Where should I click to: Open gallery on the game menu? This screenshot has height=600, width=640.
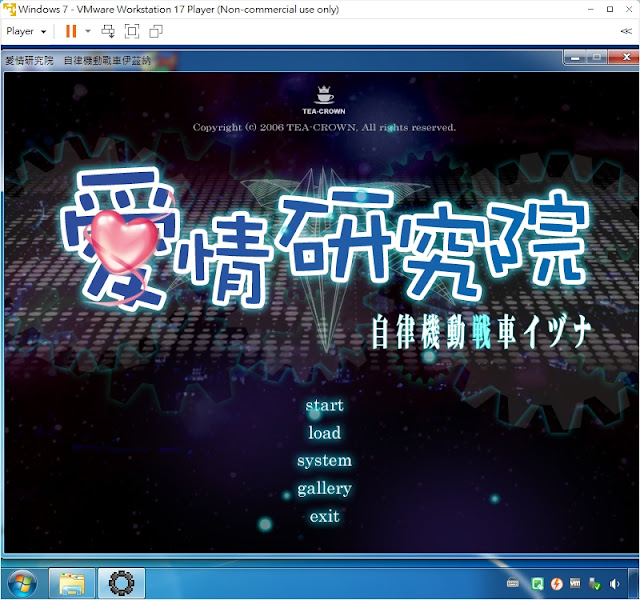point(324,489)
